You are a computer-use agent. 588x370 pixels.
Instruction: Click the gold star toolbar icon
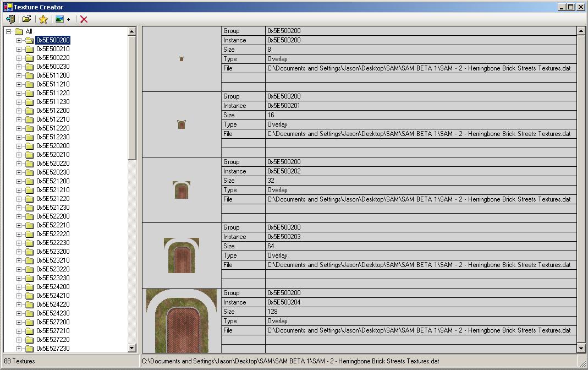pos(43,19)
